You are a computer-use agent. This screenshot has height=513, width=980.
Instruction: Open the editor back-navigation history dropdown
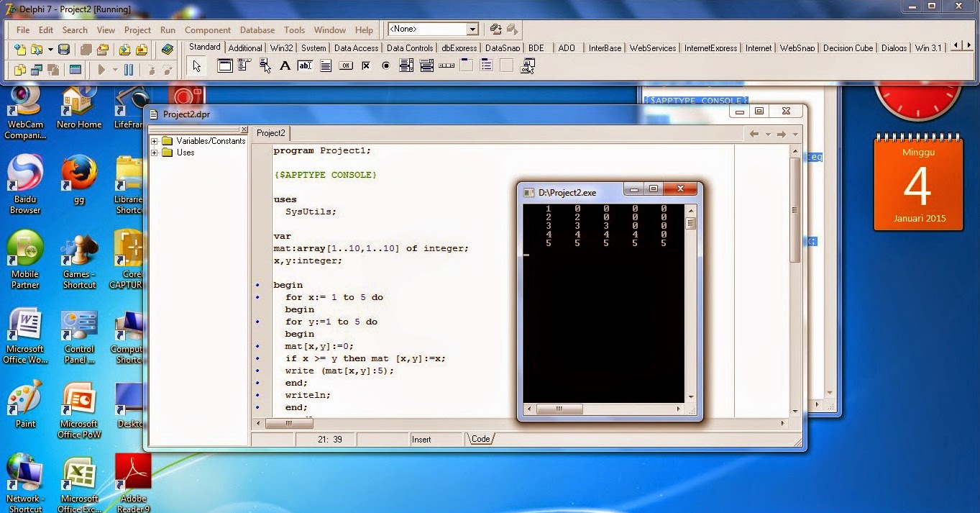tap(767, 135)
